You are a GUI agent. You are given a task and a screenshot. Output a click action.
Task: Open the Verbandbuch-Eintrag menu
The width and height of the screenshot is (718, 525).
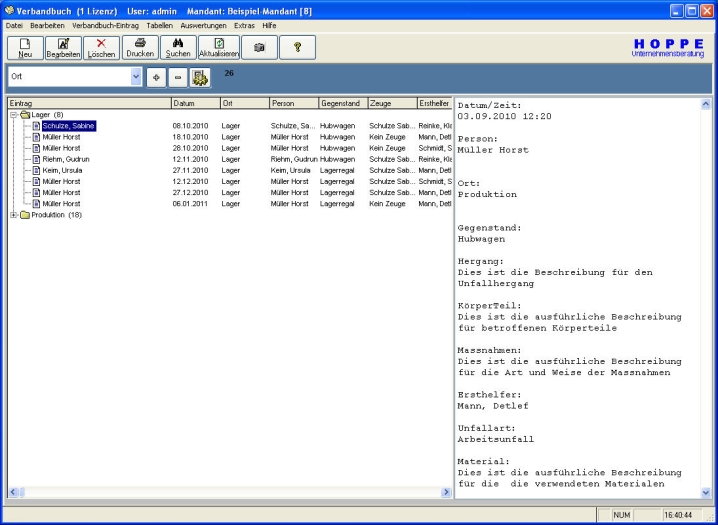[106, 24]
